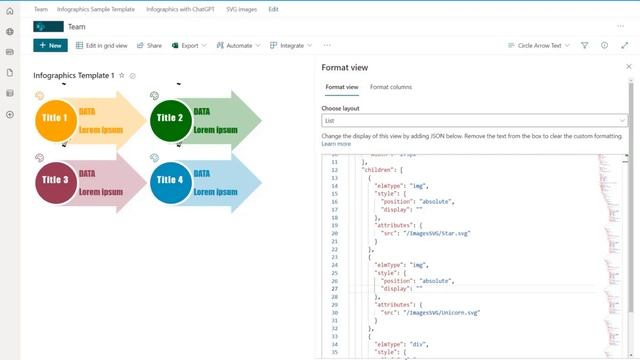Viewport: 640px width, 360px height.
Task: Click the blue Title 4 circle
Action: pyautogui.click(x=171, y=182)
